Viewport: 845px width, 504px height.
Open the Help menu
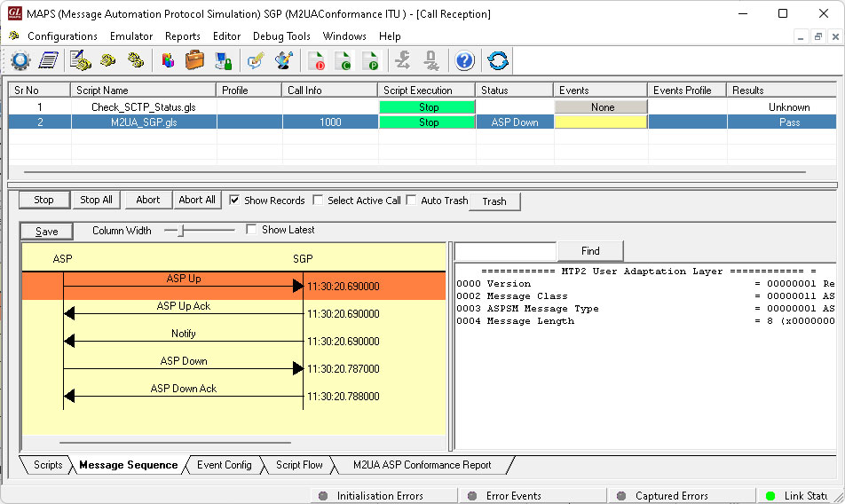click(390, 36)
